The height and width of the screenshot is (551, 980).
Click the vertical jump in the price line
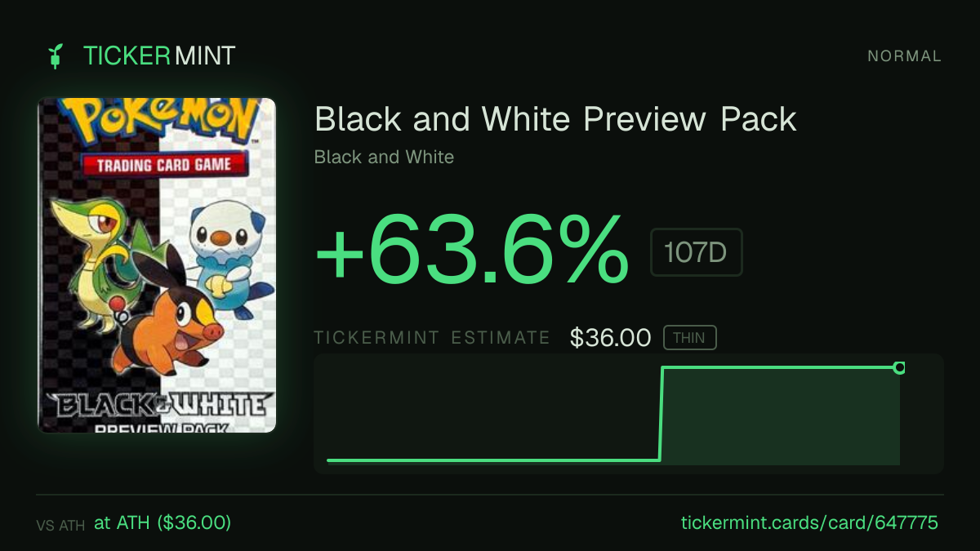click(661, 414)
